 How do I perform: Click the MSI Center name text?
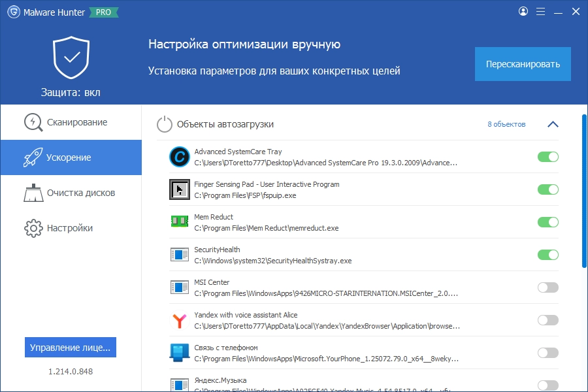tap(212, 282)
